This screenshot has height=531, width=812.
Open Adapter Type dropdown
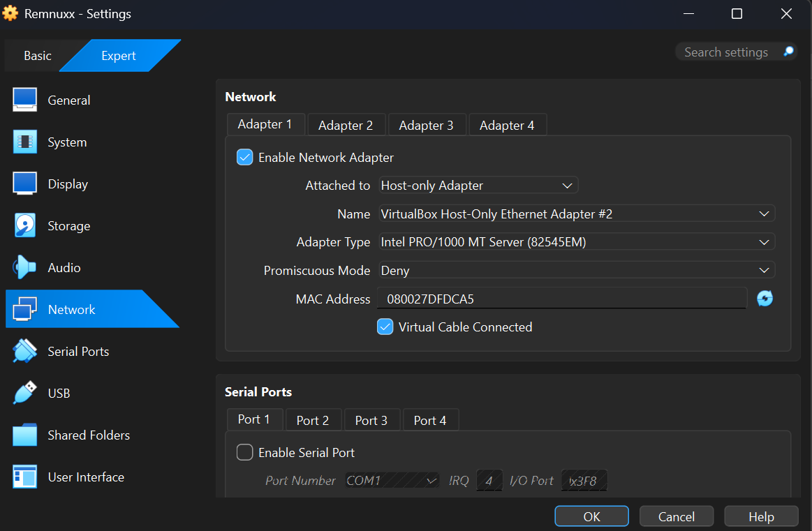577,241
